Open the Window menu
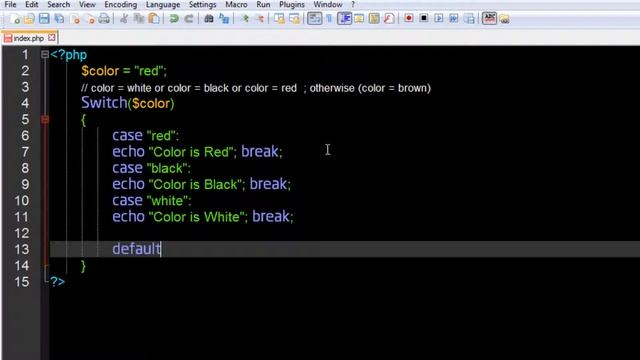The image size is (640, 360). point(328,5)
